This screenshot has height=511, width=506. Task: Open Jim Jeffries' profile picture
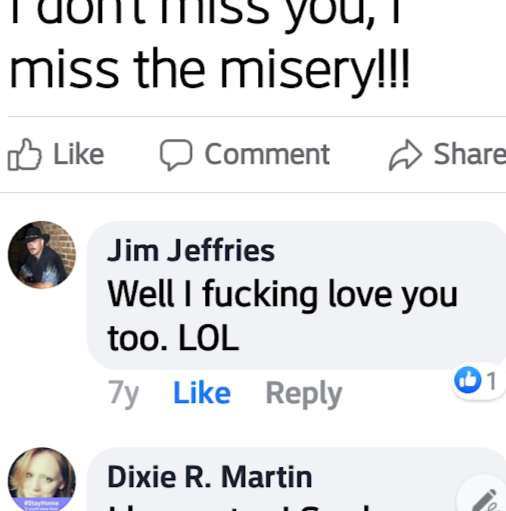click(x=42, y=255)
